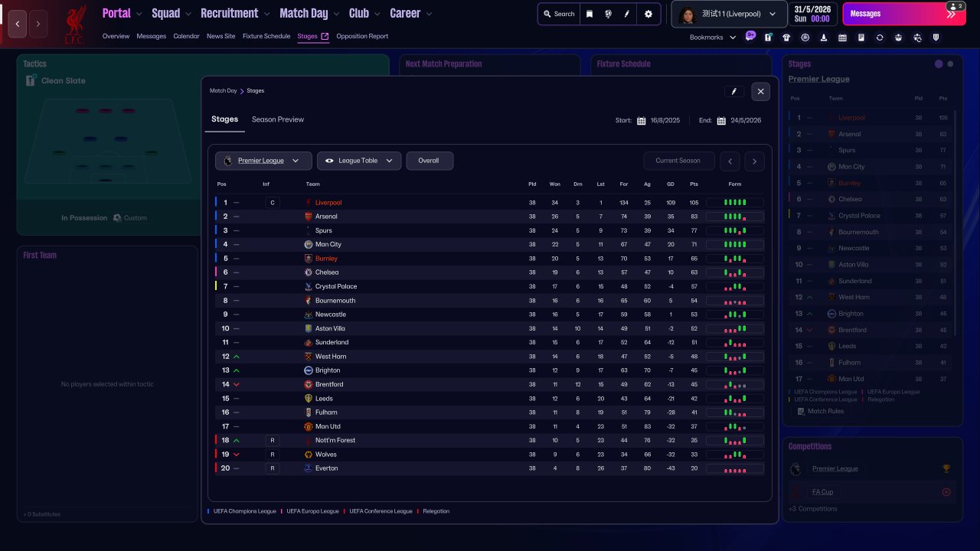This screenshot has width=980, height=551.
Task: Open the 9+ chat notifications bubble
Action: pyautogui.click(x=750, y=36)
